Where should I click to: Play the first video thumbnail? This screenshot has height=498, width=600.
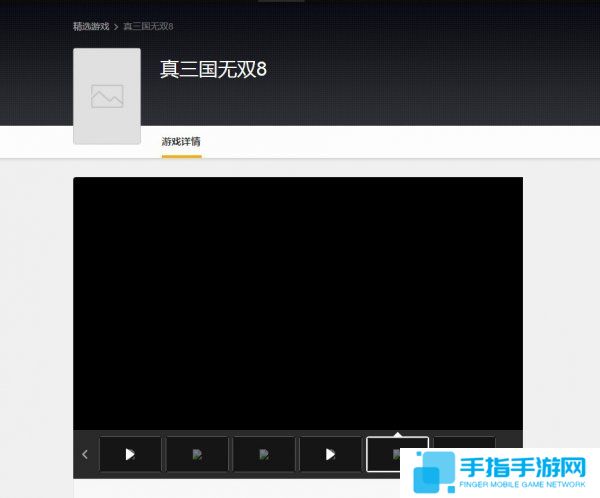[130, 454]
